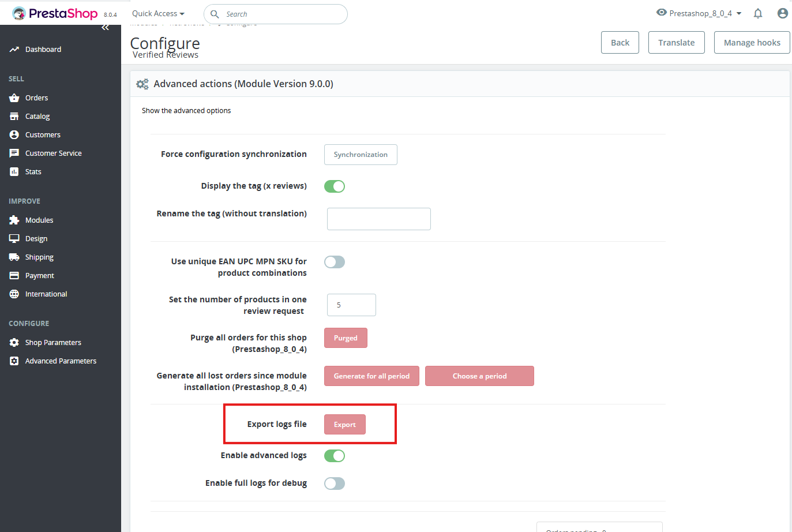Click the Orders basket icon

tap(14, 98)
